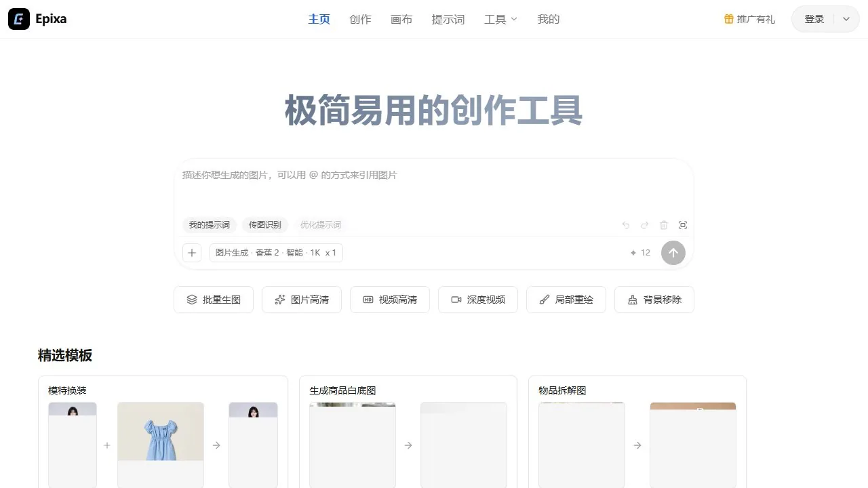Image resolution: width=868 pixels, height=488 pixels.
Task: Open the 主页 tab
Action: [319, 19]
